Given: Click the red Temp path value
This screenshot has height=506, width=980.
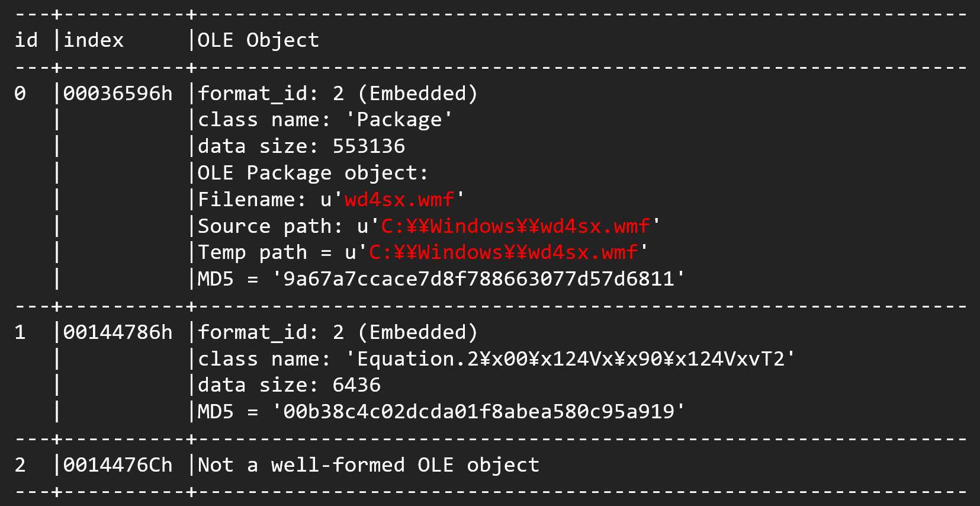Looking at the screenshot, I should pyautogui.click(x=503, y=252).
